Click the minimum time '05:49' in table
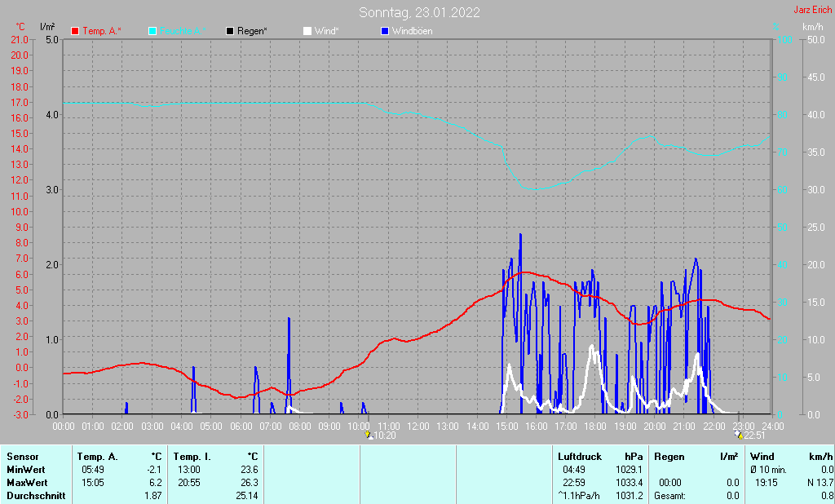 pos(93,470)
